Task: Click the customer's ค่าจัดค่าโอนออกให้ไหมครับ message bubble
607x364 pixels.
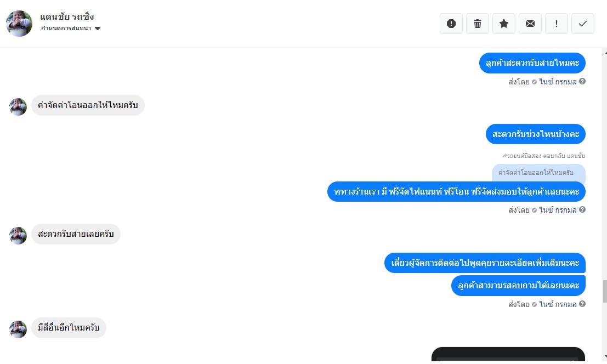Action: click(x=88, y=105)
